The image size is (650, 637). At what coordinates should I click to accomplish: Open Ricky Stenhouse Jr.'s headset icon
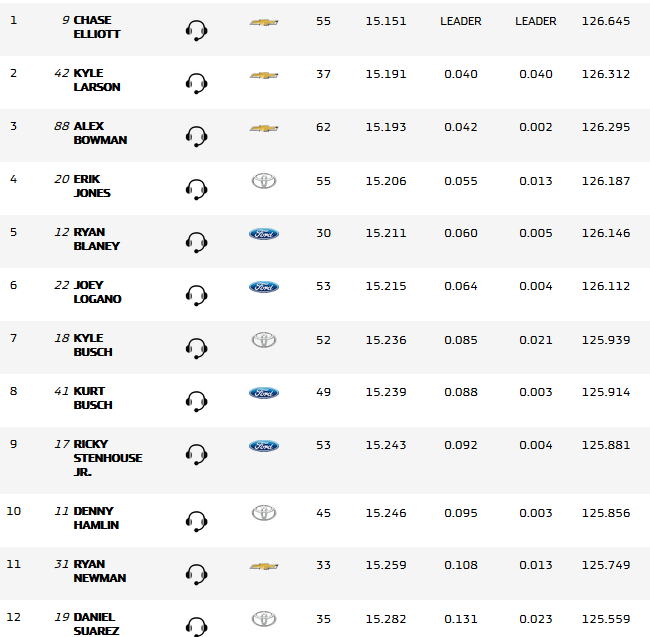tap(197, 454)
